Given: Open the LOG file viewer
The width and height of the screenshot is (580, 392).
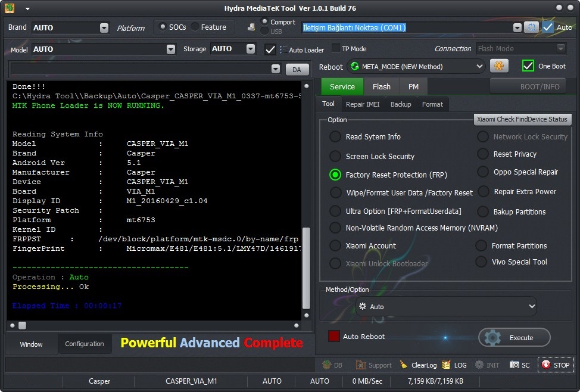Looking at the screenshot, I should 454,365.
